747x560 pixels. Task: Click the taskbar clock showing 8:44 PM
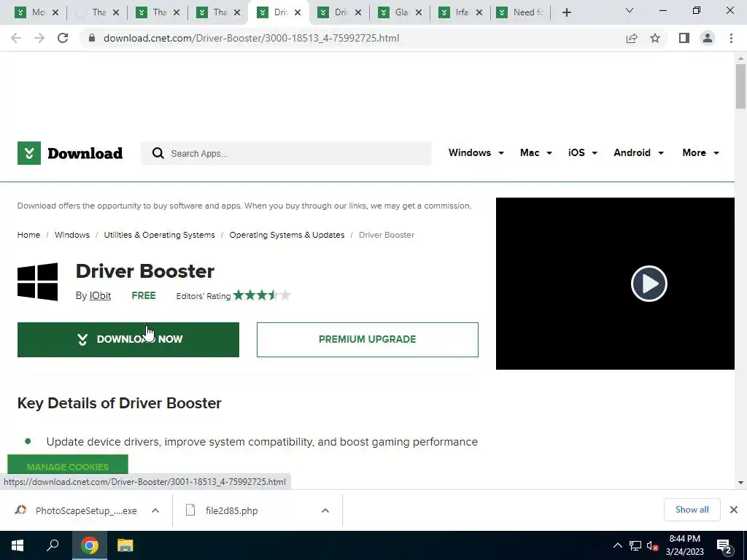point(684,545)
